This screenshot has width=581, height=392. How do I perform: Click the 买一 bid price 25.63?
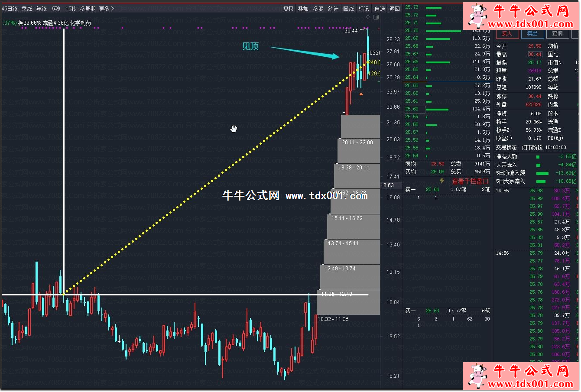coord(432,311)
